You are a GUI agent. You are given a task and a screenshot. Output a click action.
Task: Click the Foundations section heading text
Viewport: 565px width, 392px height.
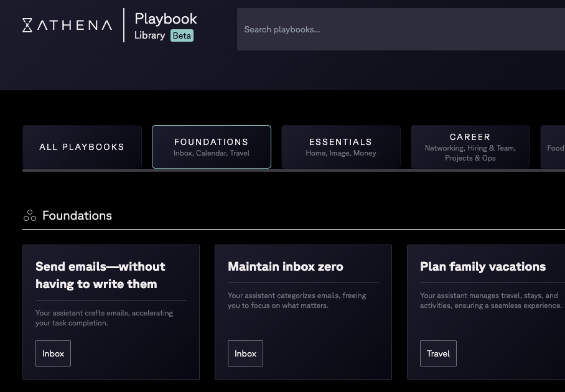coord(77,216)
